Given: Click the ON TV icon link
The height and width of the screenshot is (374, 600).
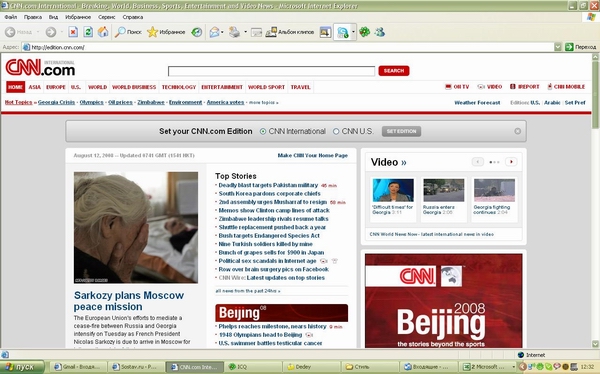Looking at the screenshot, I should click(x=457, y=87).
